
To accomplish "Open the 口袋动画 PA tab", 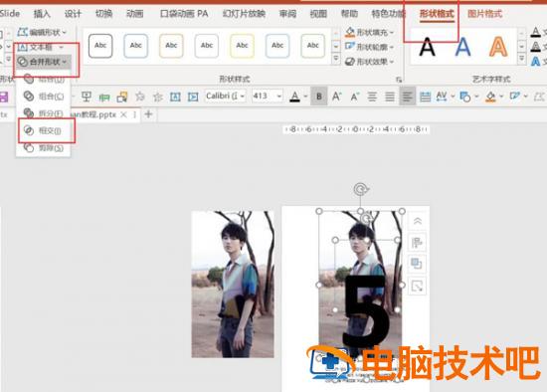I will pos(184,14).
